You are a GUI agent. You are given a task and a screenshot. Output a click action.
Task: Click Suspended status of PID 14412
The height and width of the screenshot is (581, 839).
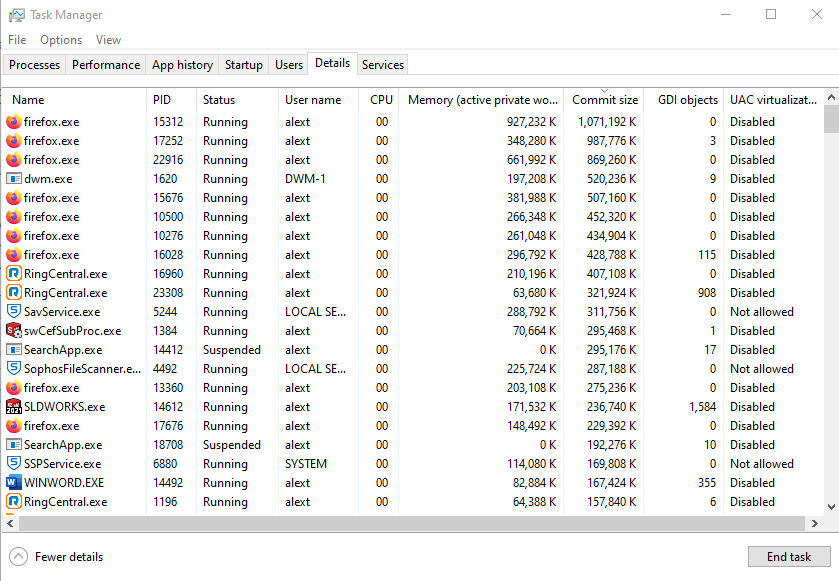pyautogui.click(x=232, y=350)
